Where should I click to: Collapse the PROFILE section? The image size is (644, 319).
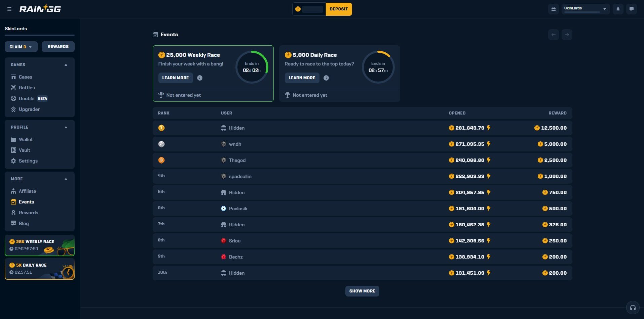point(66,127)
